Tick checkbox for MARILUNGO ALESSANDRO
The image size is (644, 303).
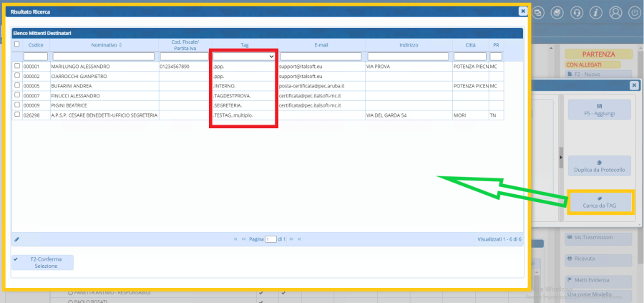tap(17, 66)
